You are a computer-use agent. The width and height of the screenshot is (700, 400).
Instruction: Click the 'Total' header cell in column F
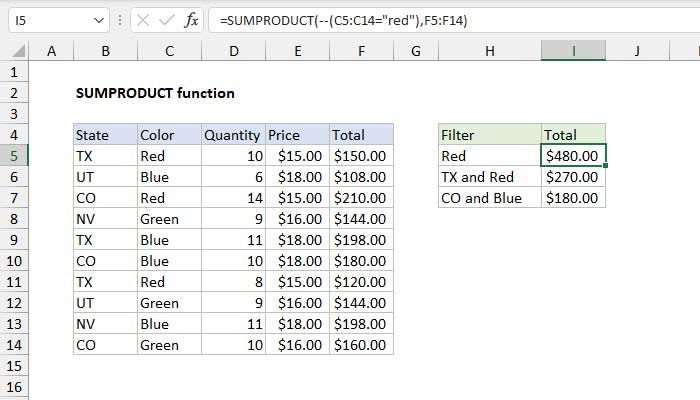pos(361,135)
